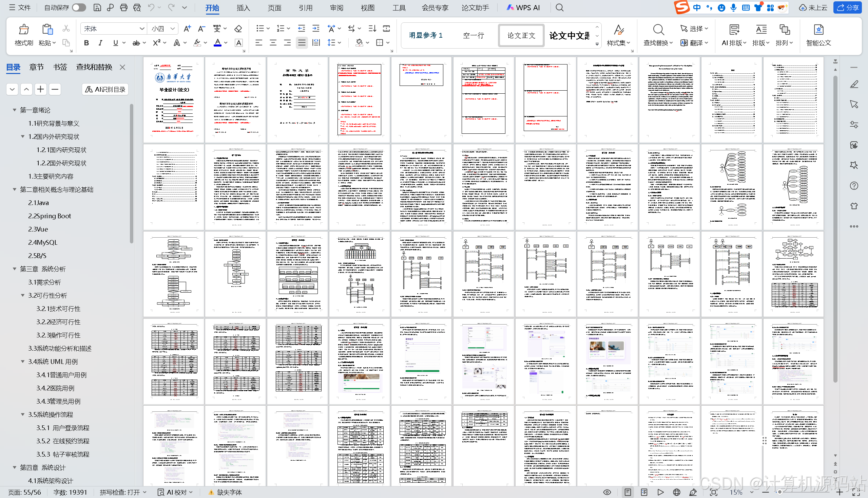Open the quick access customize dropdown arrow
The height and width of the screenshot is (498, 868).
(x=185, y=7)
